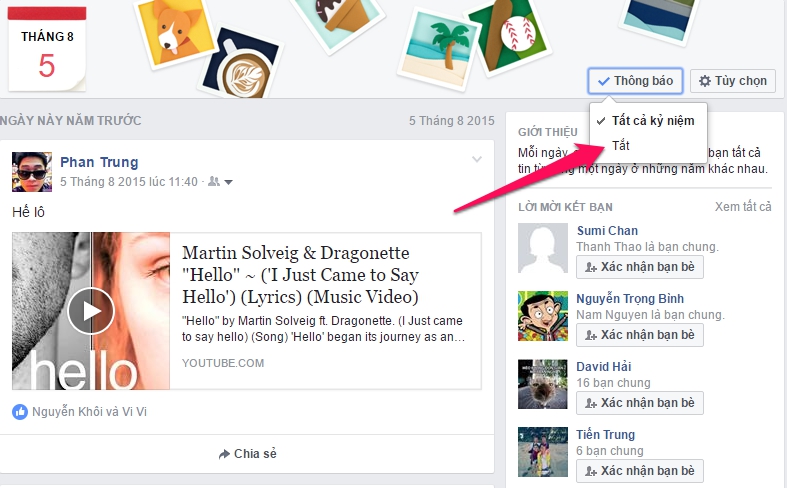The height and width of the screenshot is (488, 787).
Task: Click the palm tree beach illustration
Action: click(x=440, y=49)
